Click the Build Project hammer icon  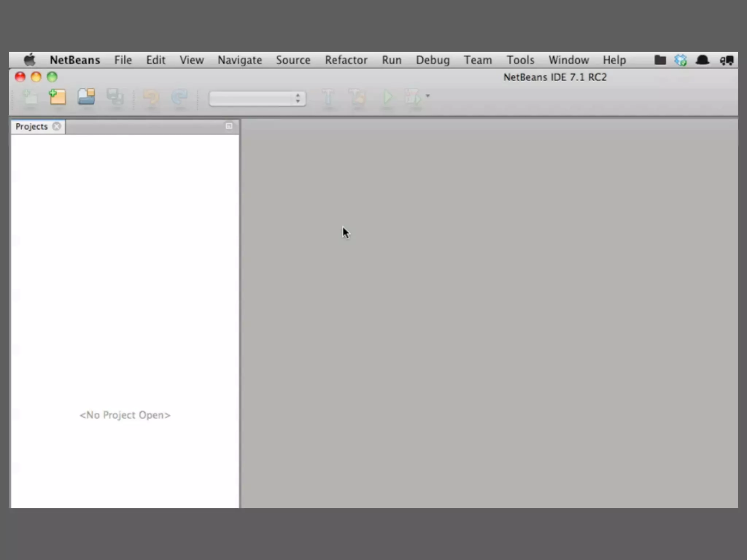(x=328, y=97)
